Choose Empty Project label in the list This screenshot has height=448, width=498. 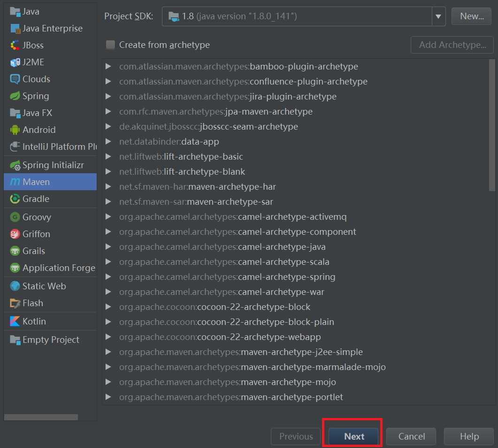[x=51, y=340]
